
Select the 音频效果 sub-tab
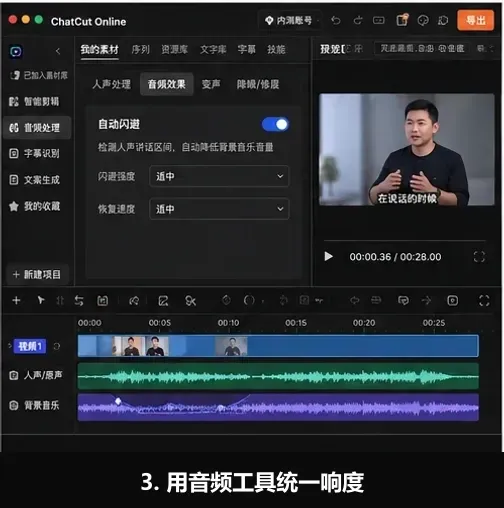tap(166, 84)
